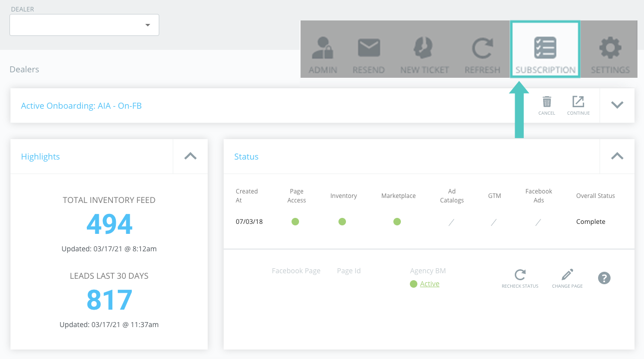Refresh the dealer page via Refresh icon
The width and height of the screenshot is (644, 359).
(x=482, y=49)
